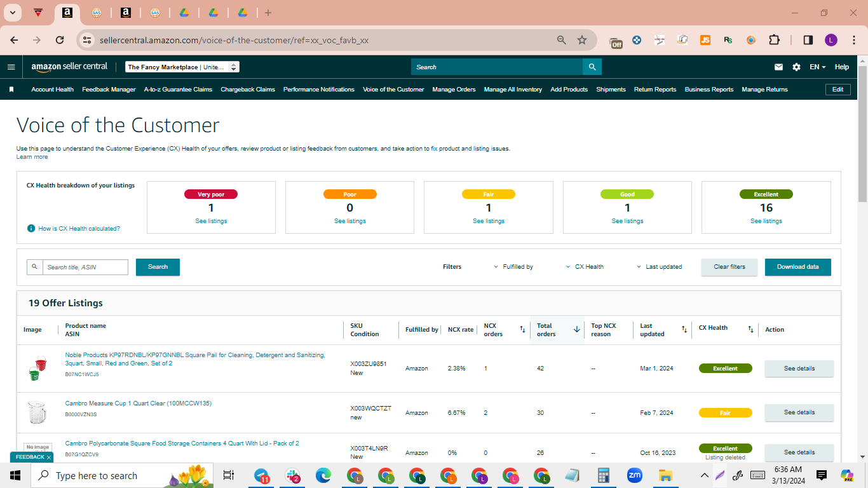Image resolution: width=868 pixels, height=488 pixels.
Task: Open the EN language dropdown
Action: [x=817, y=67]
